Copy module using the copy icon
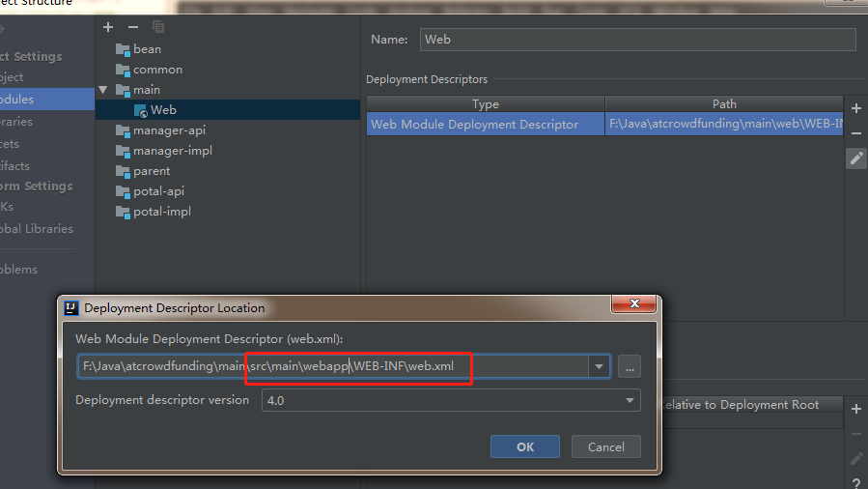The image size is (868, 489). point(158,27)
